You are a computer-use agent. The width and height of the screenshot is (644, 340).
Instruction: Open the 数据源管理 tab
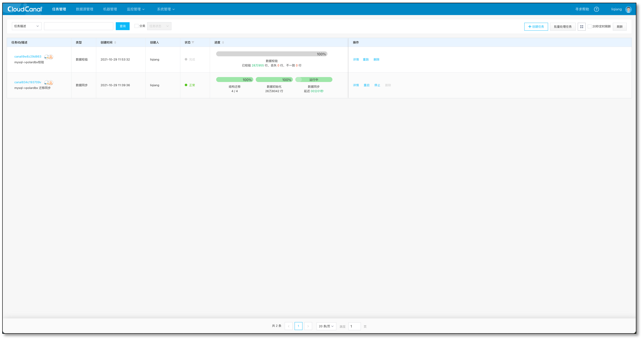coord(85,9)
